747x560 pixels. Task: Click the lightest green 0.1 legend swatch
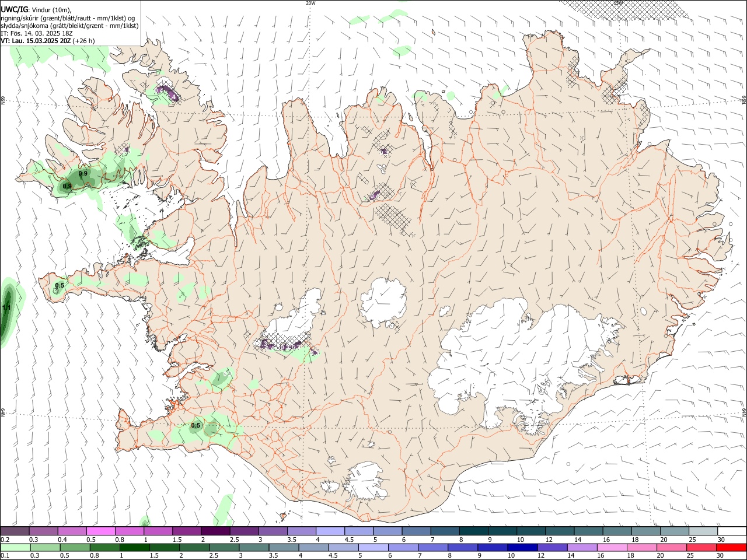coord(15,547)
